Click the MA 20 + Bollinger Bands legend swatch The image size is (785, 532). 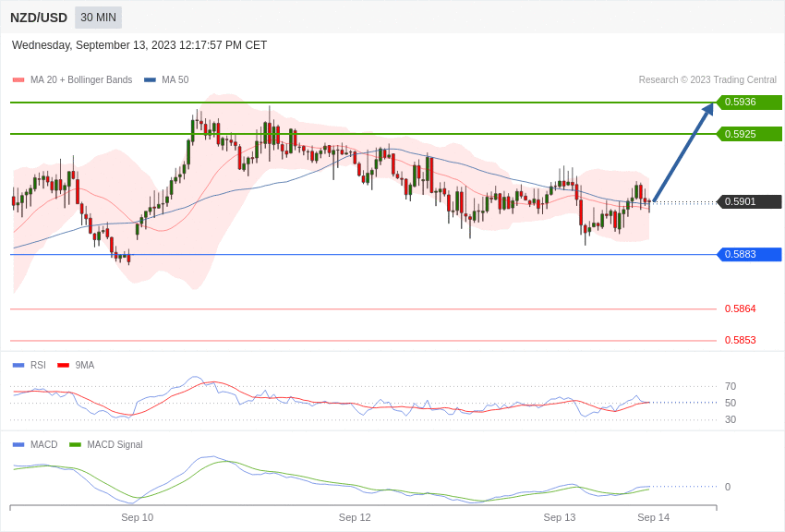tap(18, 80)
